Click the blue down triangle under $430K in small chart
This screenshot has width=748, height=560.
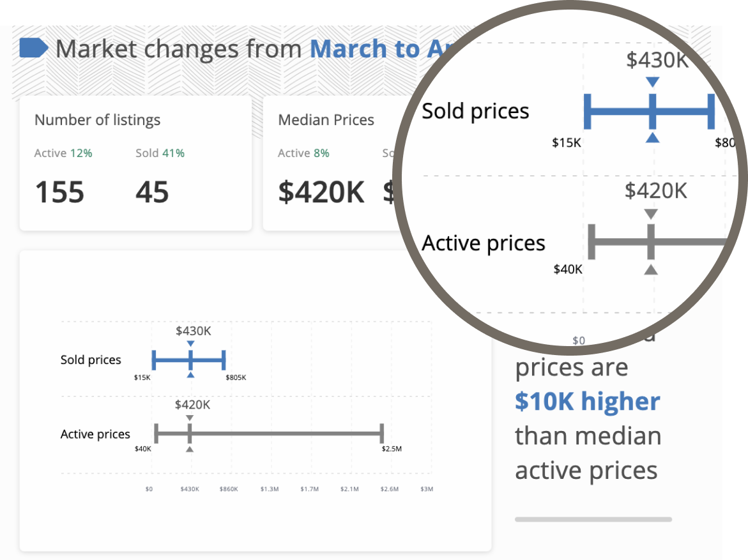190,344
